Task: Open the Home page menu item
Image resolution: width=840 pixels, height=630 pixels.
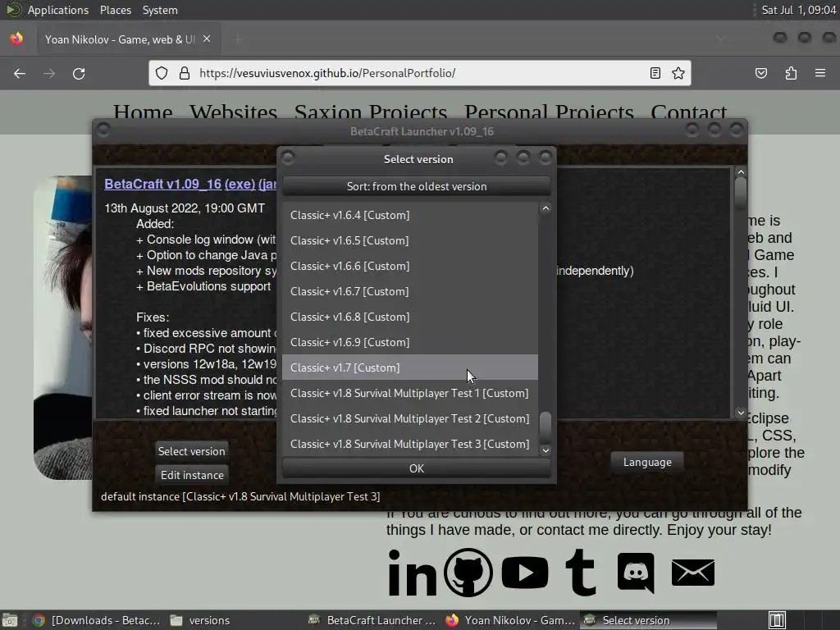Action: click(143, 112)
